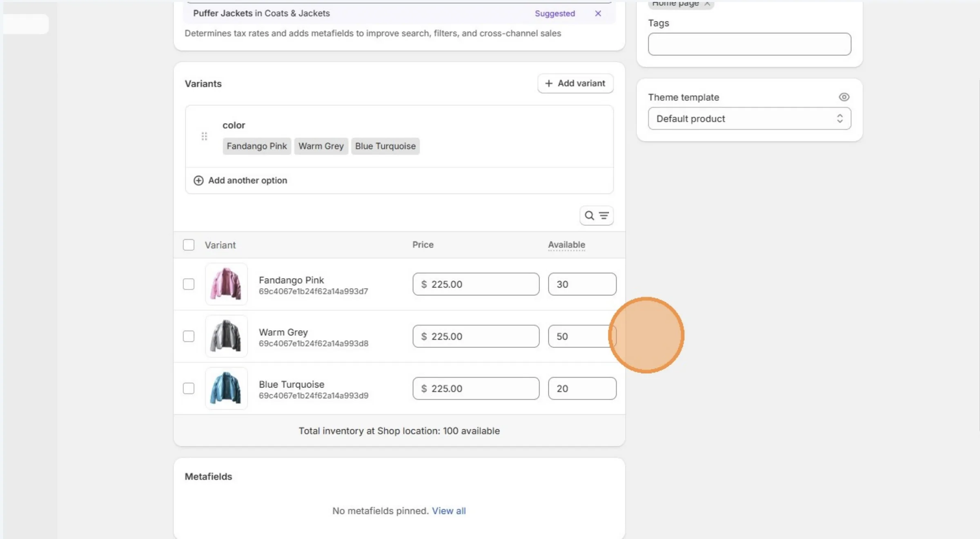Select the Blue Turquoise option tag
The width and height of the screenshot is (980, 539).
385,146
